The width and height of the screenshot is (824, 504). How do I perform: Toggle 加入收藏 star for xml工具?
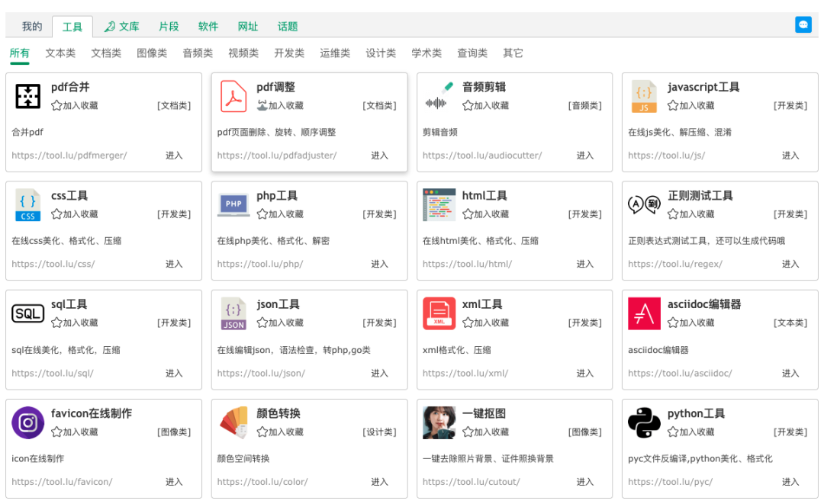tap(468, 323)
